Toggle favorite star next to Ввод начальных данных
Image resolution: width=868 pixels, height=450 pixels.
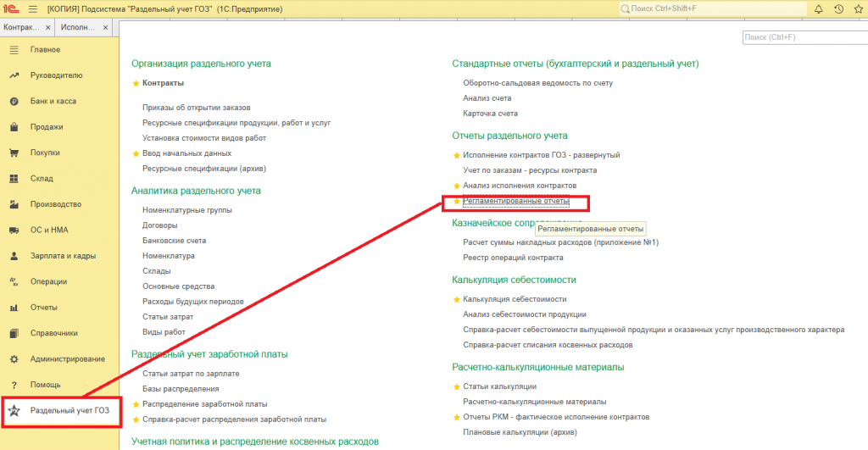[x=136, y=154]
